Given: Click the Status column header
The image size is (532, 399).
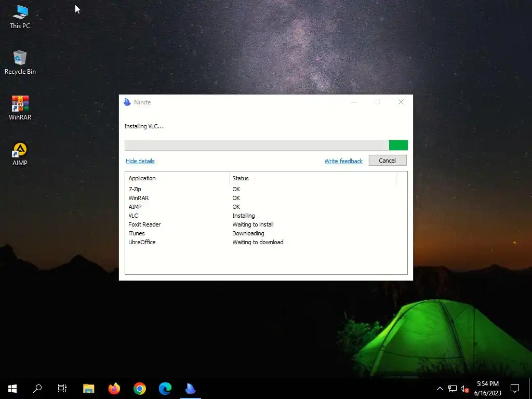Looking at the screenshot, I should tap(313, 178).
